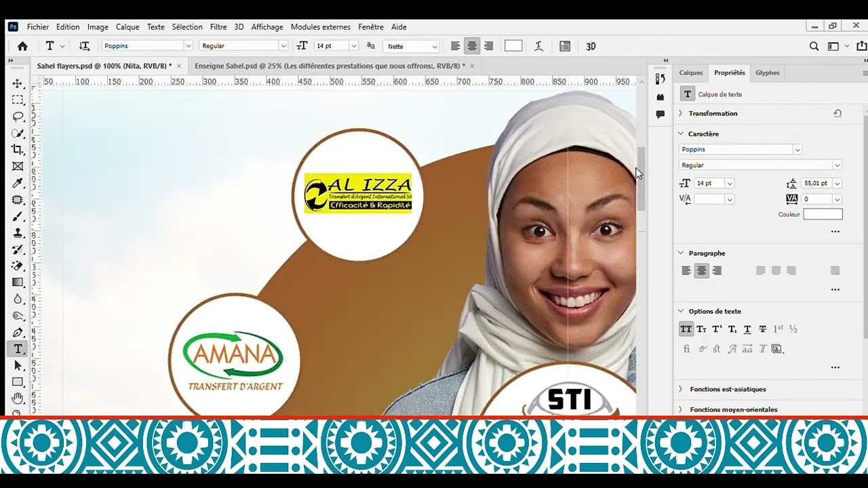Align text left in options bar
This screenshot has width=868, height=488.
(456, 46)
